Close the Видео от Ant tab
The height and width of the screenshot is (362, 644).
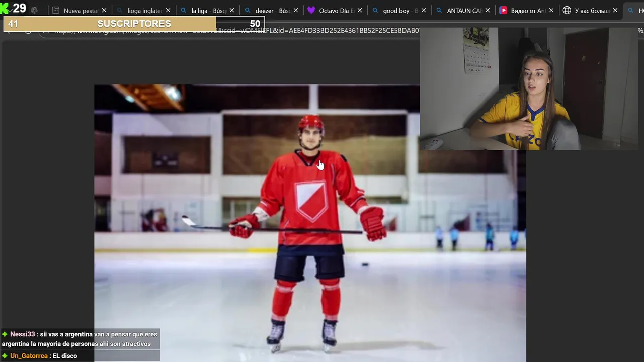[551, 10]
